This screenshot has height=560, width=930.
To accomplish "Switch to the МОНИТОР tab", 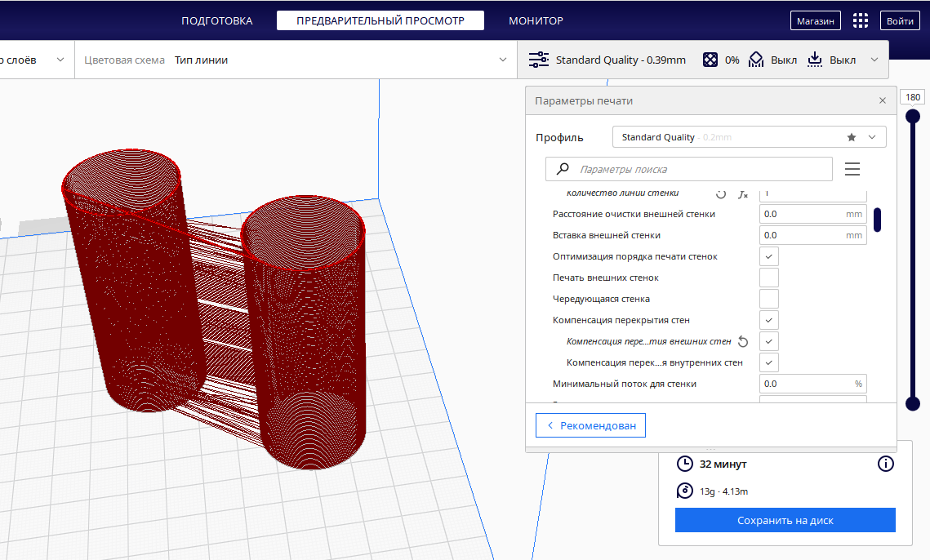I will pos(536,20).
